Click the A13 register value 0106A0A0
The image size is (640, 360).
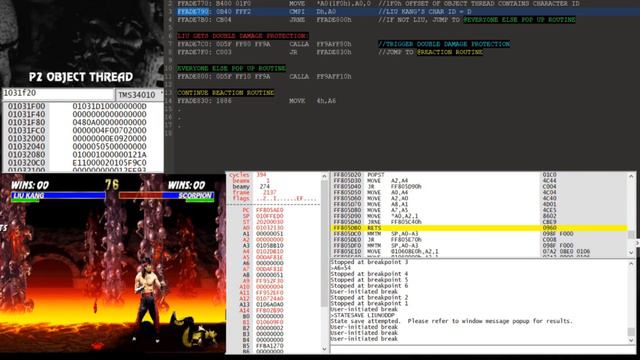(x=269, y=304)
